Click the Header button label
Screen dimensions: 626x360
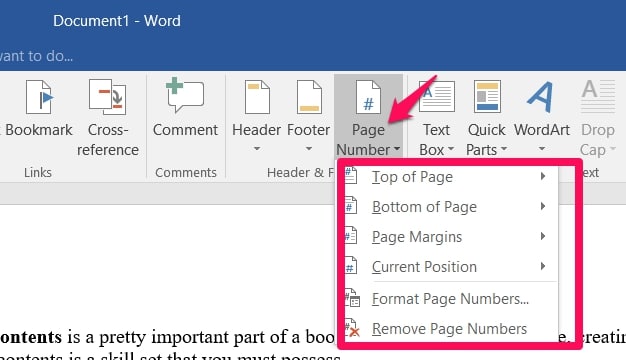(x=257, y=130)
